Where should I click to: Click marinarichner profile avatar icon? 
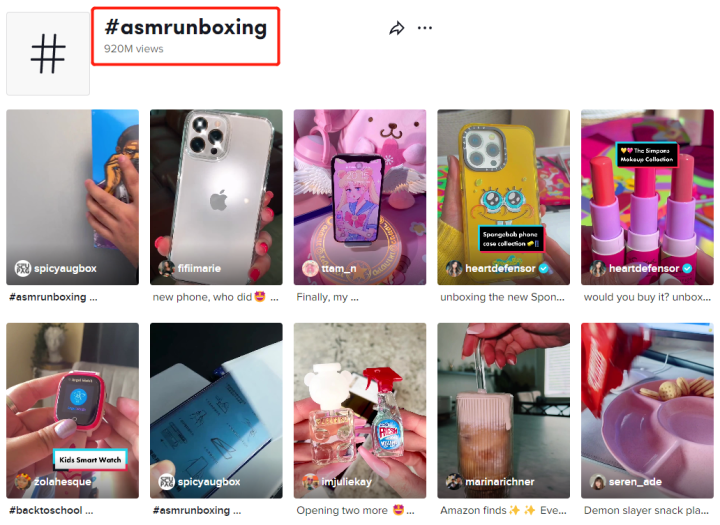pyautogui.click(x=454, y=481)
